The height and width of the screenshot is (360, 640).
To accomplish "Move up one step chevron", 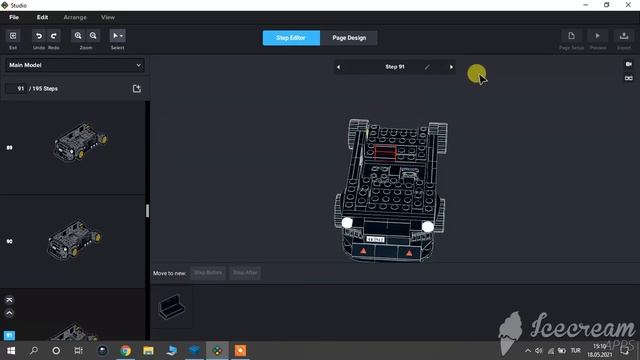I will coord(9,313).
